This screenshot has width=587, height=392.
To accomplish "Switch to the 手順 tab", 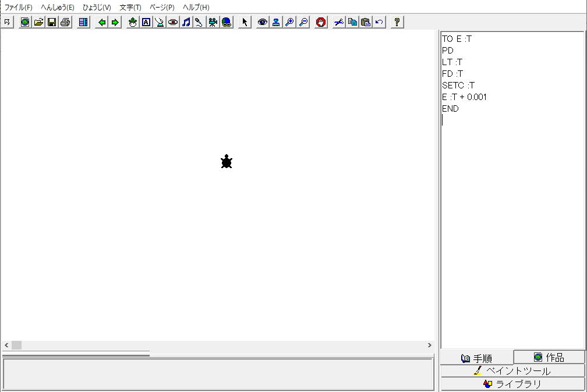I will [476, 358].
